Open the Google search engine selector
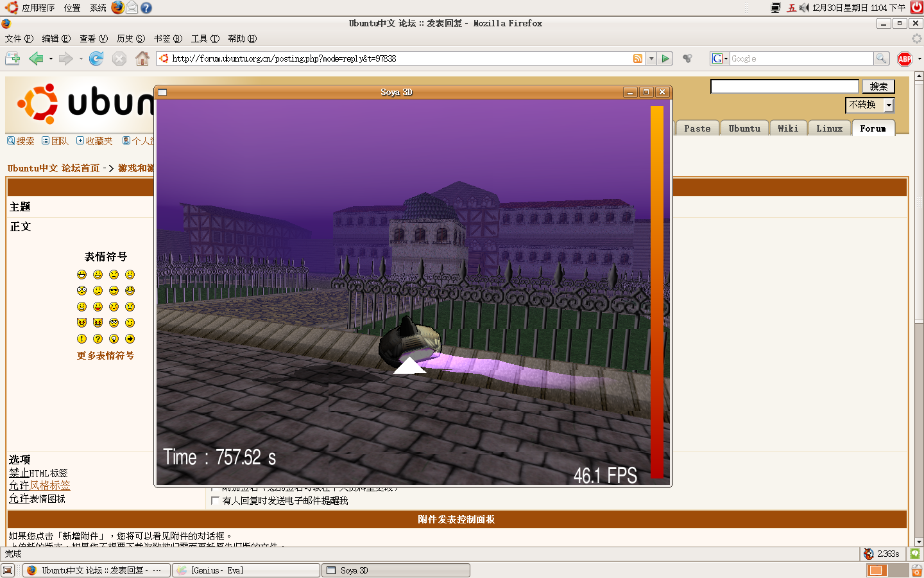924x578 pixels. click(720, 58)
